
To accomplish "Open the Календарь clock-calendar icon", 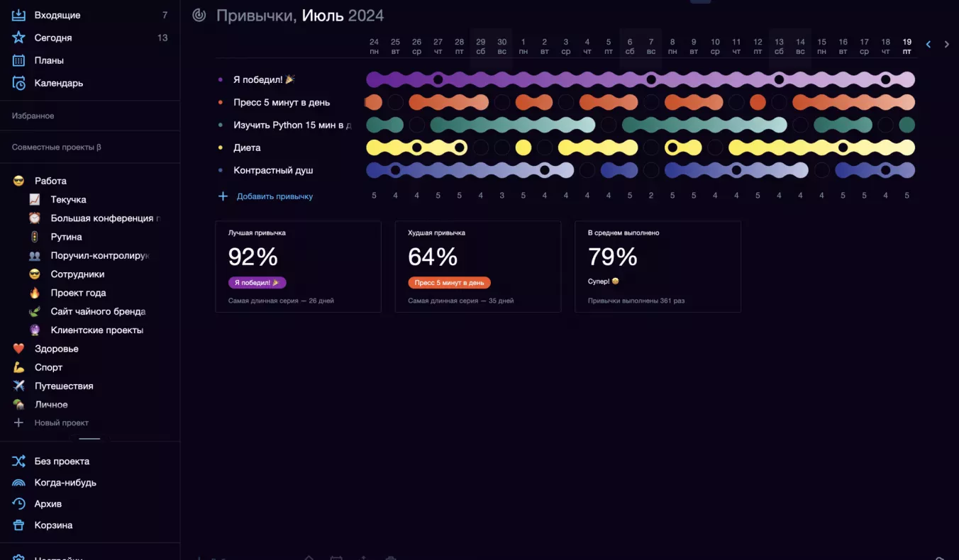I will coord(19,83).
